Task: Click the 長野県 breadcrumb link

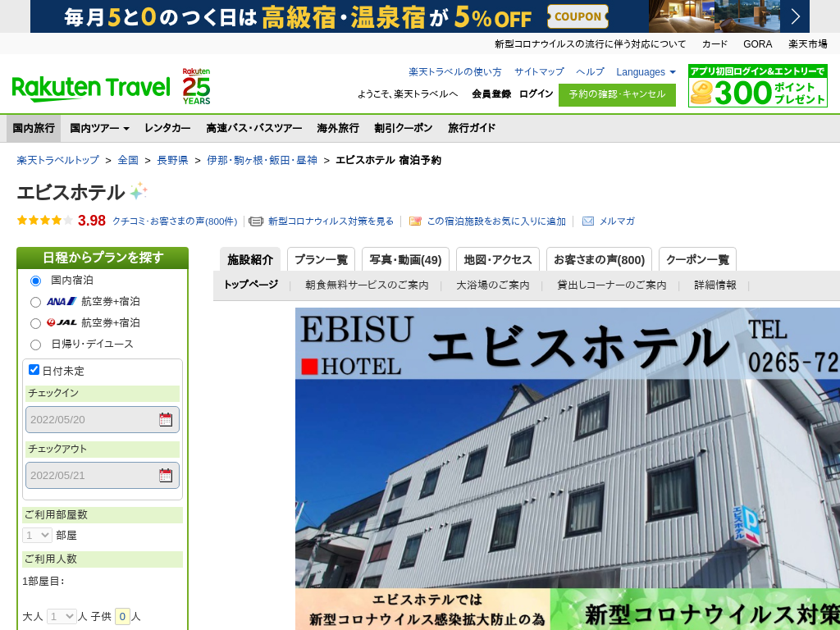Action: [x=172, y=160]
